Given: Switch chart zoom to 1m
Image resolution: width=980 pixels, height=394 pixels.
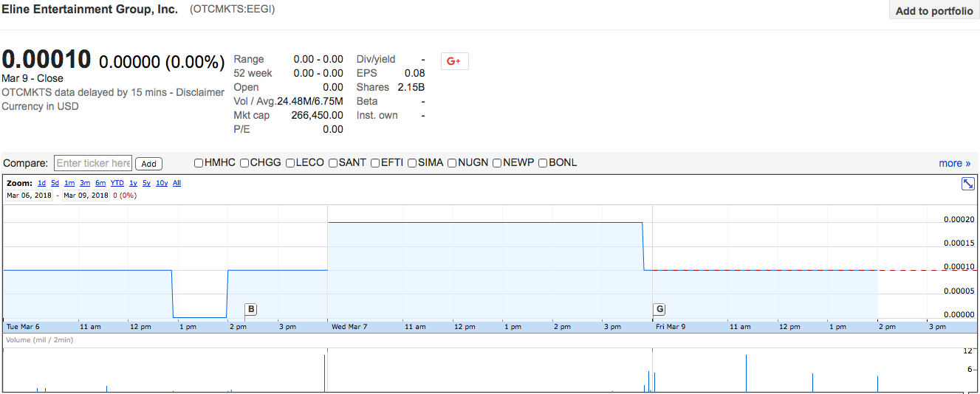Looking at the screenshot, I should [69, 183].
